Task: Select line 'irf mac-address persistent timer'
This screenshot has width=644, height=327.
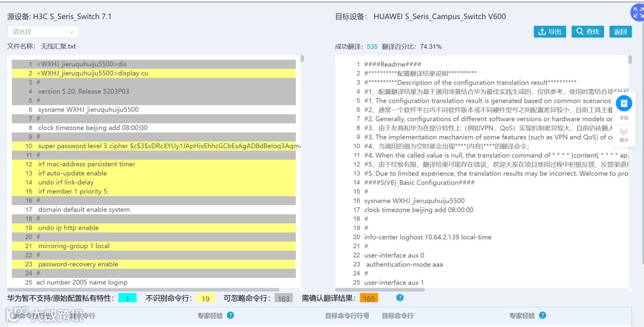Action: click(x=154, y=164)
